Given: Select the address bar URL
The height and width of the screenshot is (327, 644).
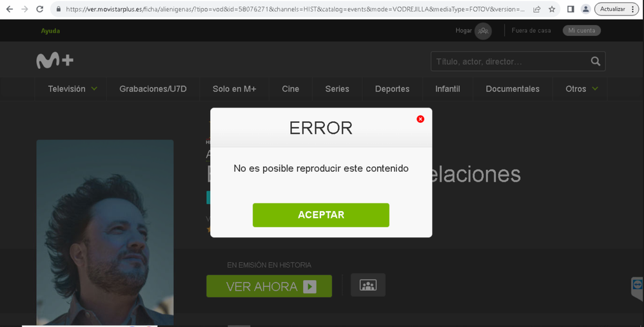Looking at the screenshot, I should [295, 9].
